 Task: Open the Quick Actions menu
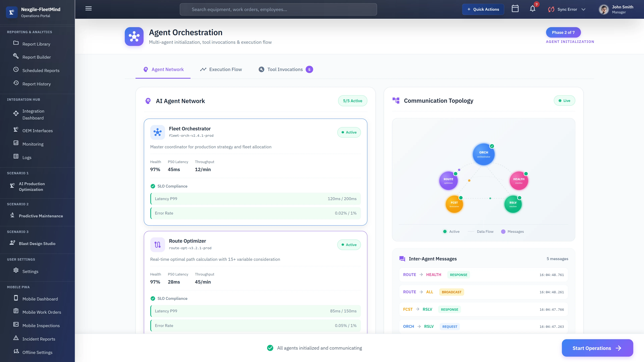pos(483,9)
